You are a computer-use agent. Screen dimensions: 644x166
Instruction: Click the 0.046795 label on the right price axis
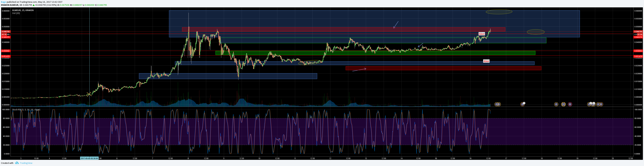pos(638,31)
